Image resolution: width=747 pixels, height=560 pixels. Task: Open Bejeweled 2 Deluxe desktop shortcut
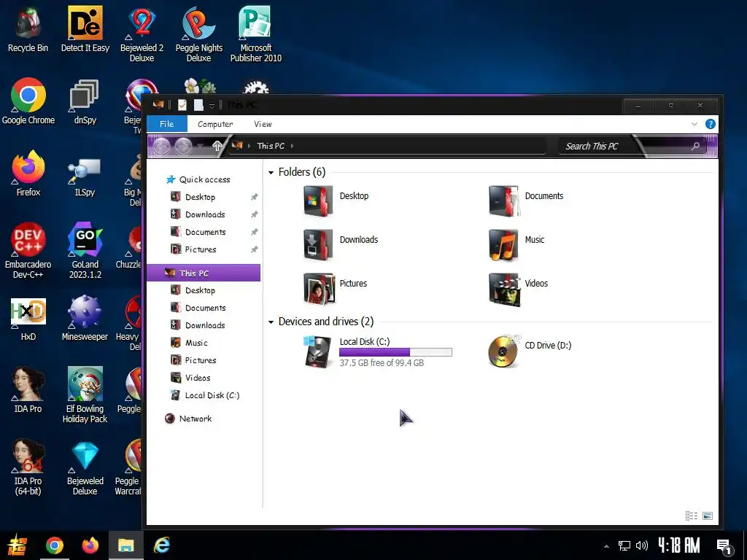click(142, 34)
